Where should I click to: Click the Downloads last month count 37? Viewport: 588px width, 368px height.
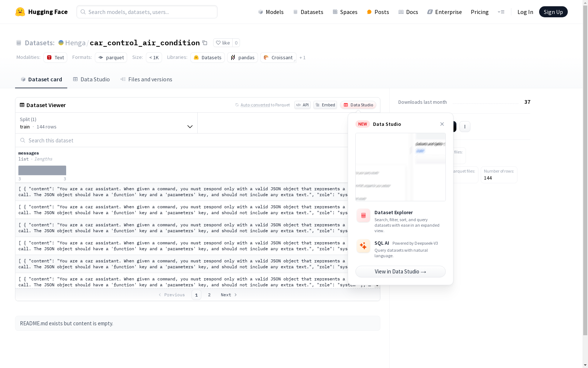pyautogui.click(x=527, y=102)
